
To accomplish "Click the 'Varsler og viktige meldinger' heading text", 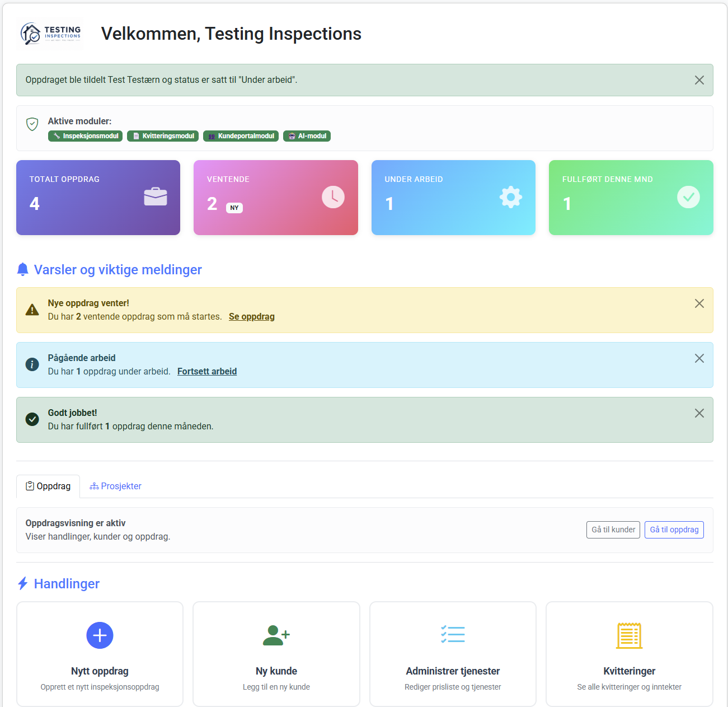I will [118, 270].
